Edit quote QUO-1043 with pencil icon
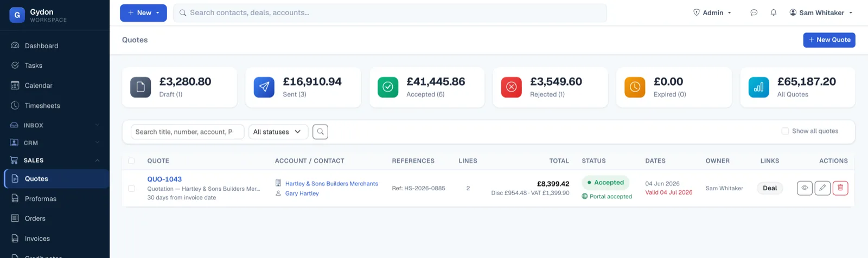This screenshot has height=258, width=868. point(822,188)
